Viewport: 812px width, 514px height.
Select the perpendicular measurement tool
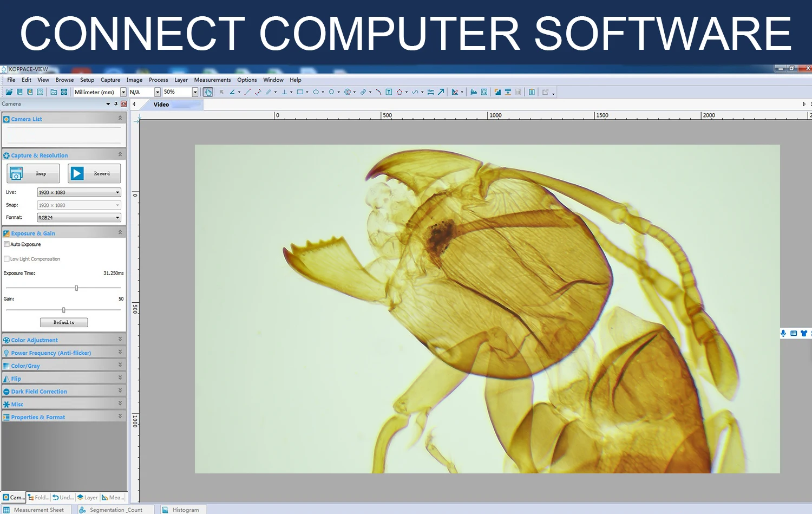[284, 92]
